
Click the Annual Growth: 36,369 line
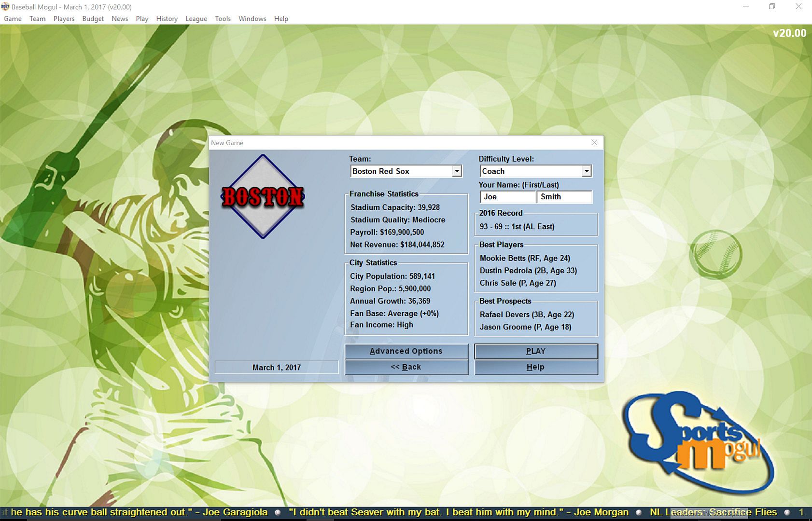coord(390,302)
